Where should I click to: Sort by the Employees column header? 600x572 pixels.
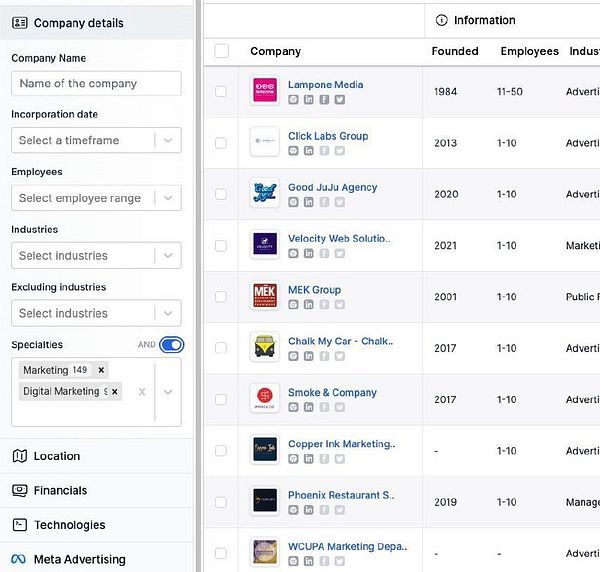530,51
